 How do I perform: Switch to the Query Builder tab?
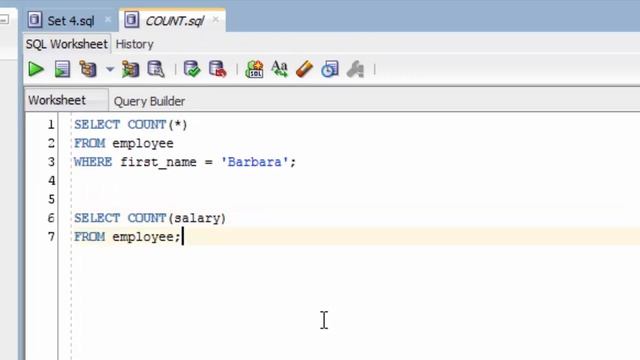click(x=149, y=101)
